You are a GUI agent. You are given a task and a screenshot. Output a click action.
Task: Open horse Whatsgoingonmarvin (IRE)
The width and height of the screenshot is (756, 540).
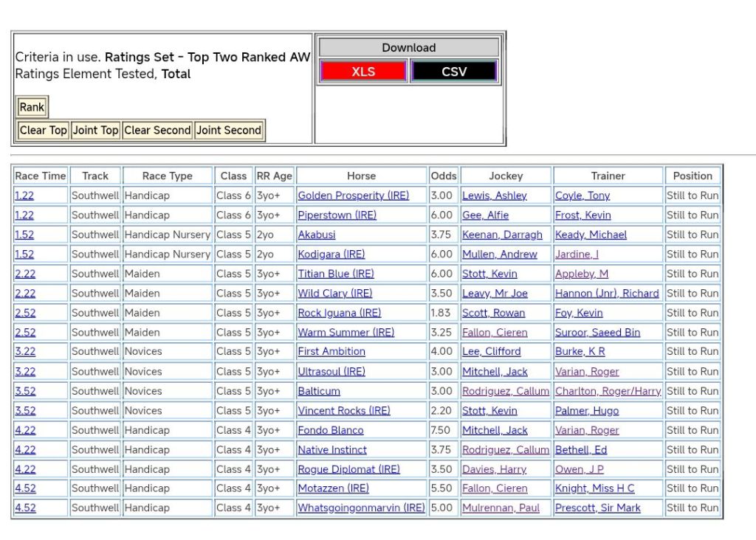click(361, 508)
